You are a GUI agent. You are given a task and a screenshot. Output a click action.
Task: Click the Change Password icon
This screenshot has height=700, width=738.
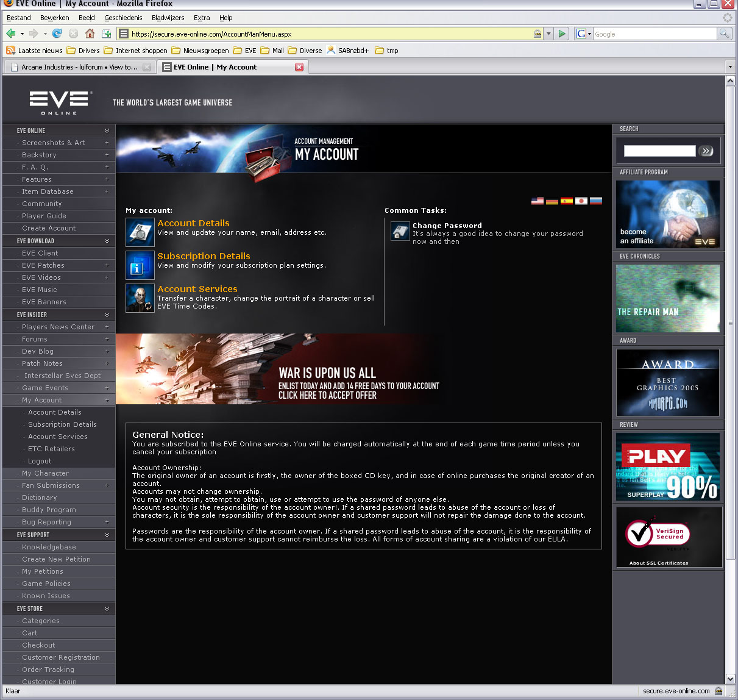(x=400, y=231)
